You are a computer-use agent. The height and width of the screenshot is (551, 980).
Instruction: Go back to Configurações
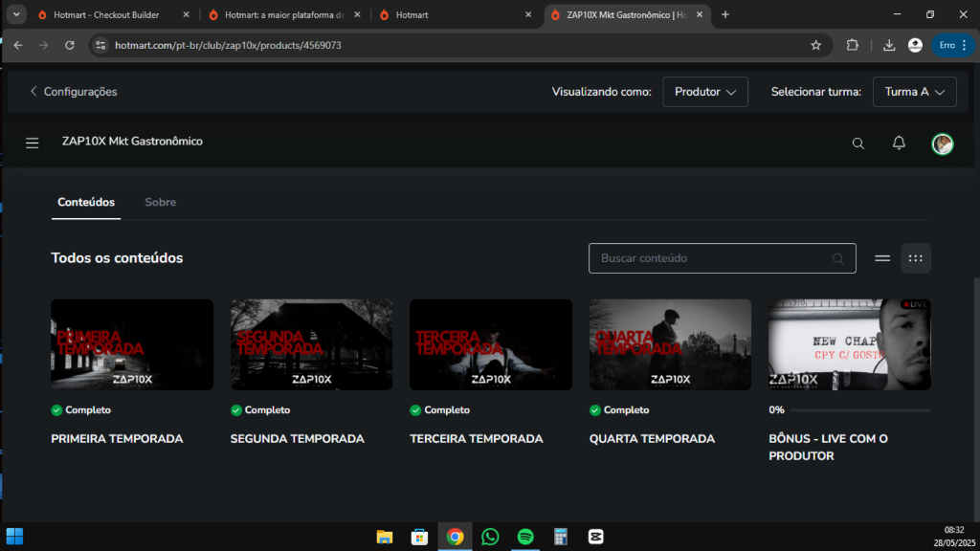click(x=74, y=92)
